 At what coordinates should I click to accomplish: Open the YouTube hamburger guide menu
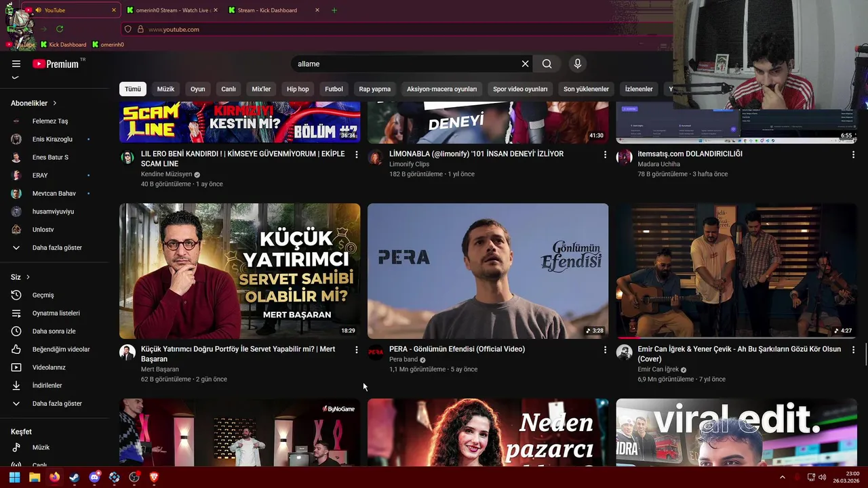(16, 64)
